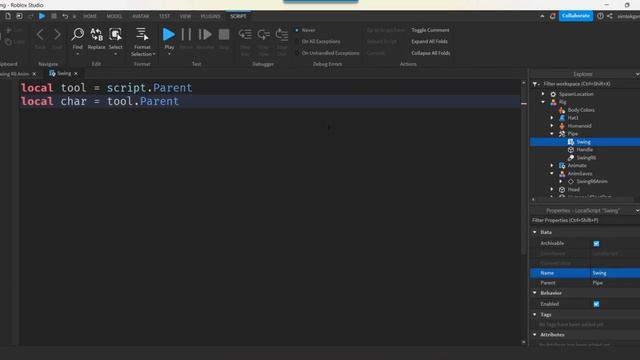Collapse the ribbon with the up chevron

pos(542,16)
